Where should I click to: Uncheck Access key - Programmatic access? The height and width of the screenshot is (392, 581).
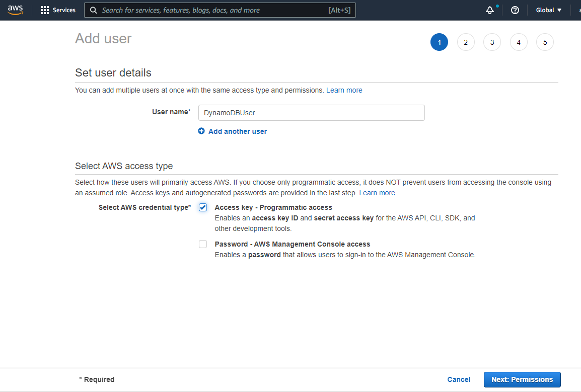point(203,207)
